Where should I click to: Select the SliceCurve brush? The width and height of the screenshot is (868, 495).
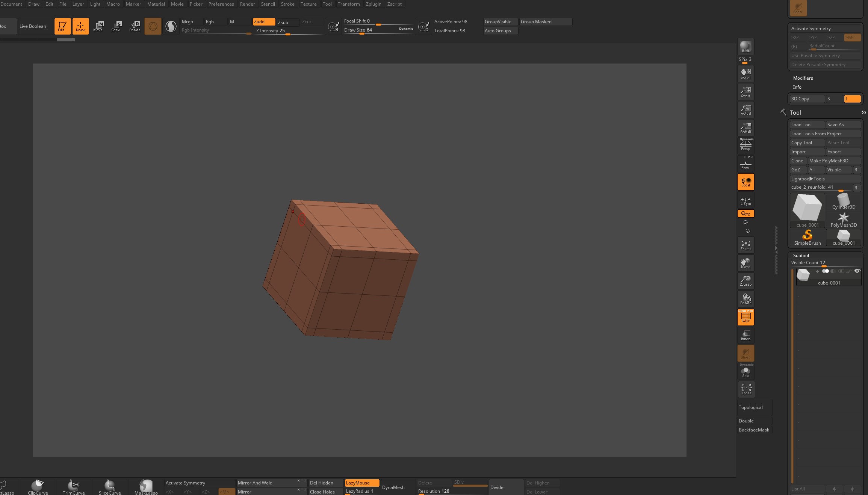110,487
